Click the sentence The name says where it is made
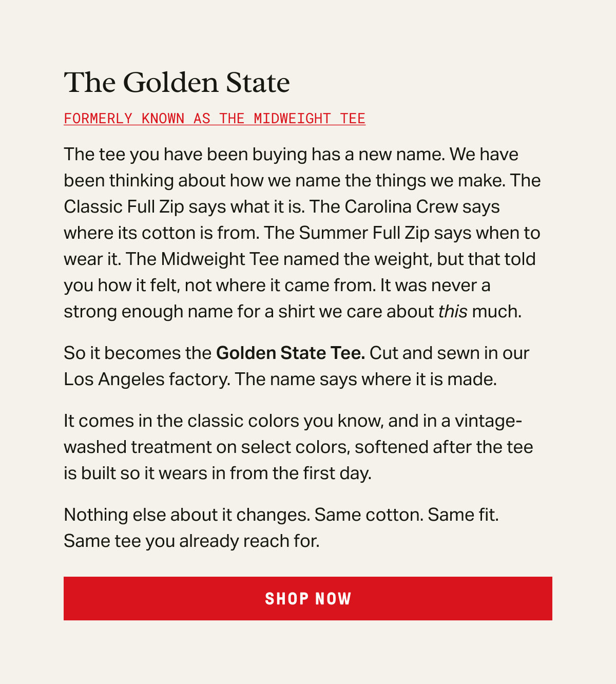This screenshot has height=684, width=616. [366, 379]
